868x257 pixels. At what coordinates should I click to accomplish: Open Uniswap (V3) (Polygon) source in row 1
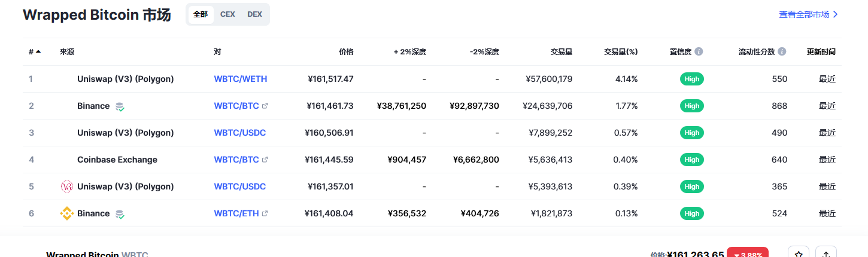(x=126, y=79)
